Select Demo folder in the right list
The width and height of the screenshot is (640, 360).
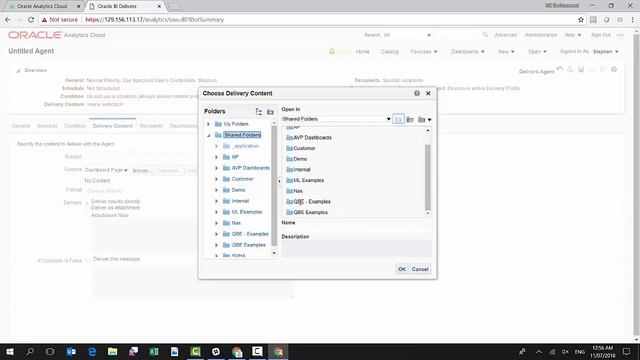[300, 159]
